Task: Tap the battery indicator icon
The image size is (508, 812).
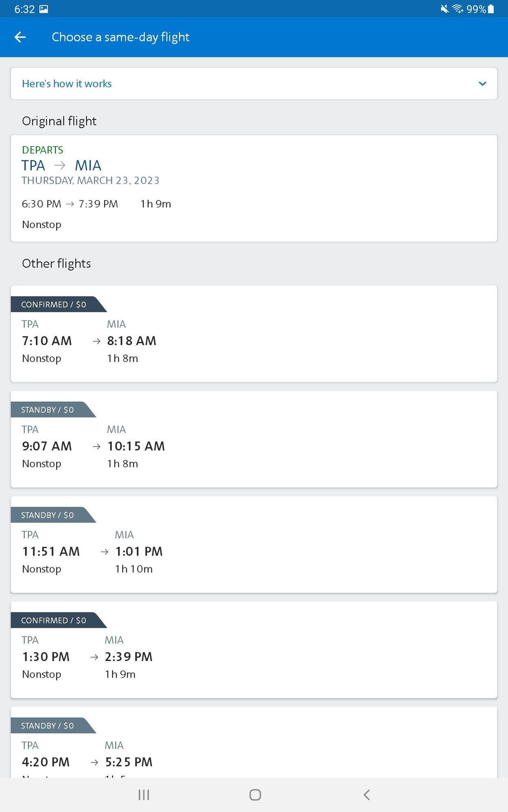Action: pyautogui.click(x=491, y=9)
